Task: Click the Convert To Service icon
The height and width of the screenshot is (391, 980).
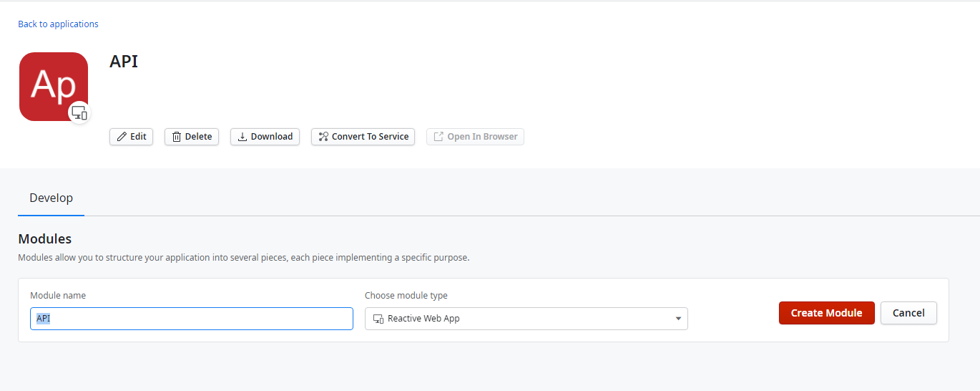Action: coord(323,137)
